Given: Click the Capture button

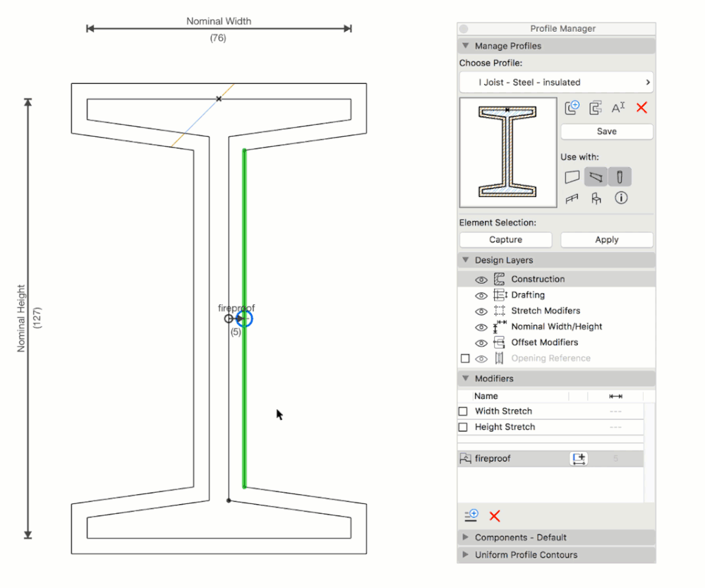Looking at the screenshot, I should point(506,240).
